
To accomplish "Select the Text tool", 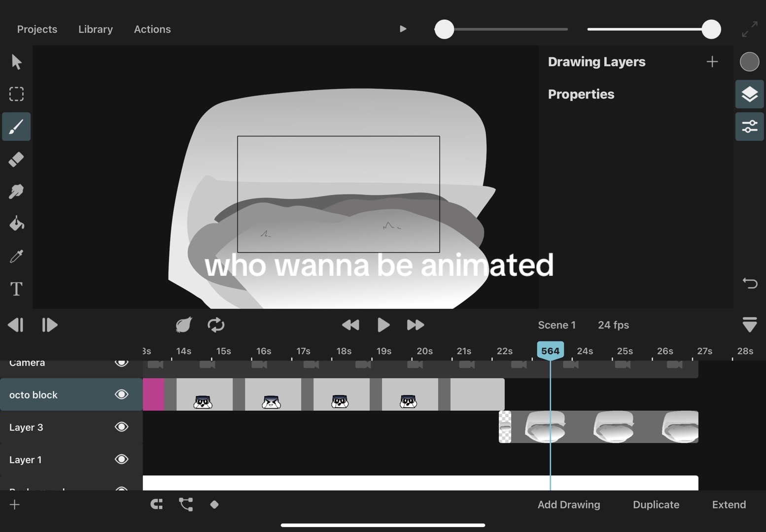I will (16, 289).
